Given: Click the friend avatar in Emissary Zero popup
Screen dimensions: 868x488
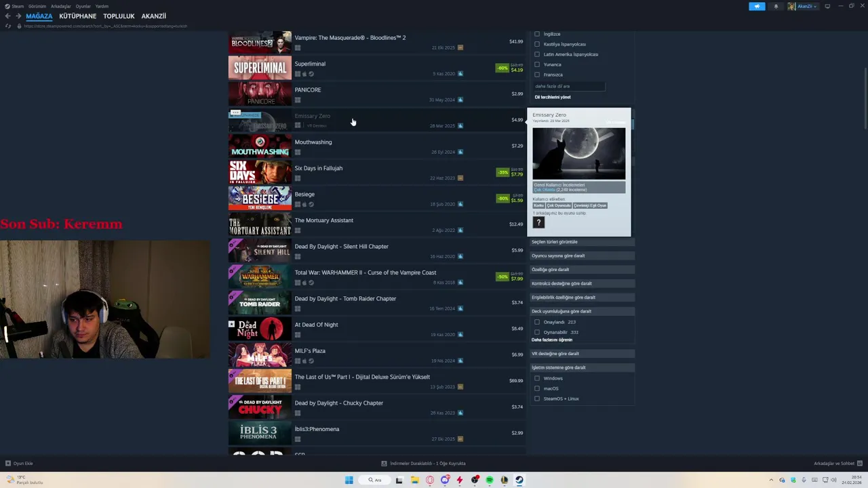Looking at the screenshot, I should click(538, 223).
